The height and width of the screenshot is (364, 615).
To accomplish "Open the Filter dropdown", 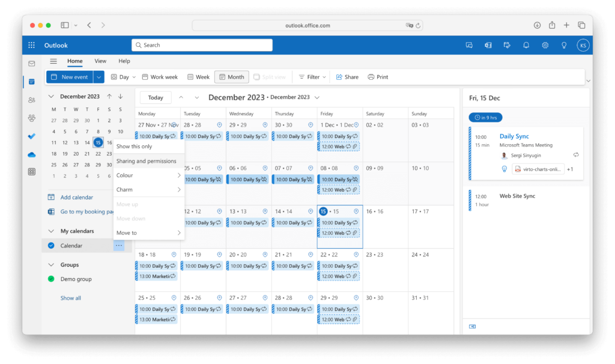I will (312, 77).
